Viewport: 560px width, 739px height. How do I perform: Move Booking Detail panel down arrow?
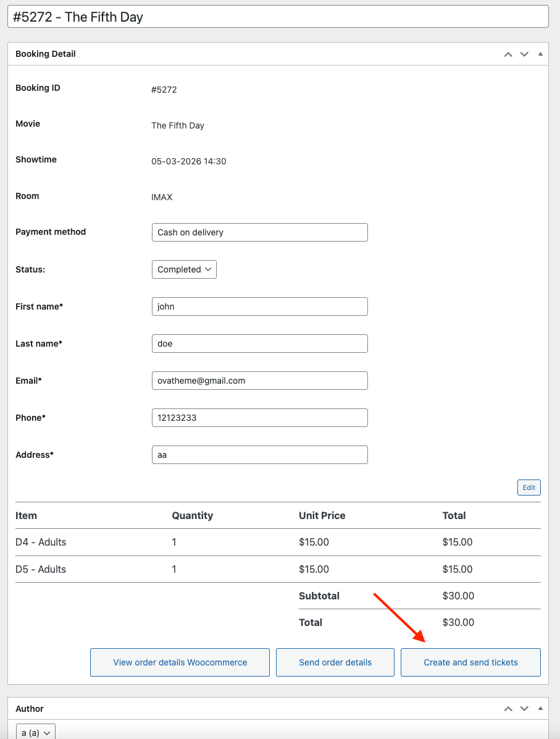pyautogui.click(x=524, y=54)
